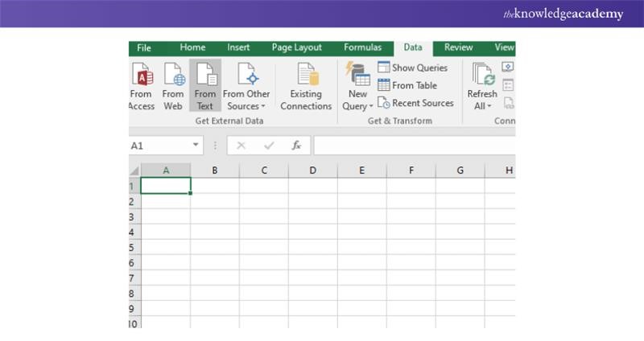Click inside the formula bar input

tap(412, 146)
